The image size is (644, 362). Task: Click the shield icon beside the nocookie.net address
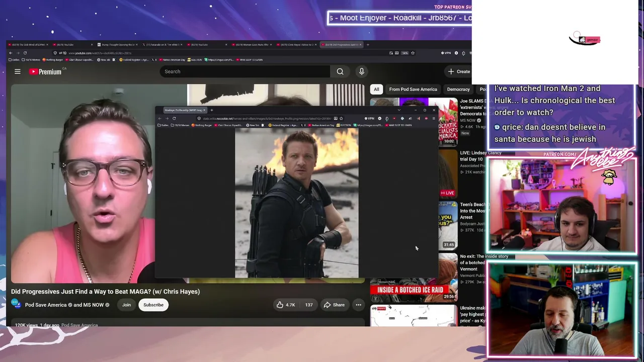point(199,119)
